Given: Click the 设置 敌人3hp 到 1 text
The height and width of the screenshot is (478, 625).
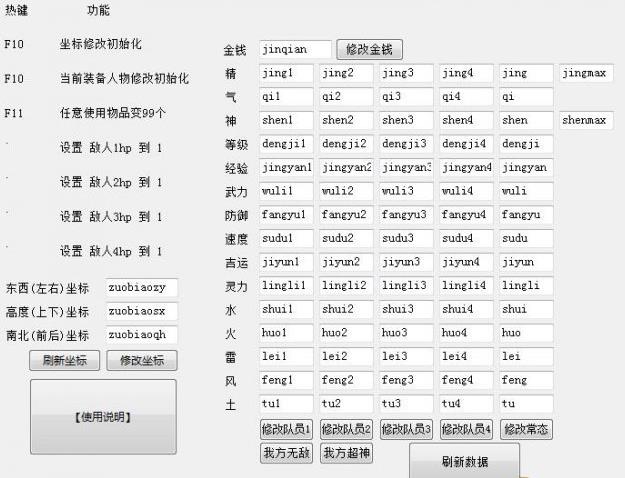Looking at the screenshot, I should (111, 217).
